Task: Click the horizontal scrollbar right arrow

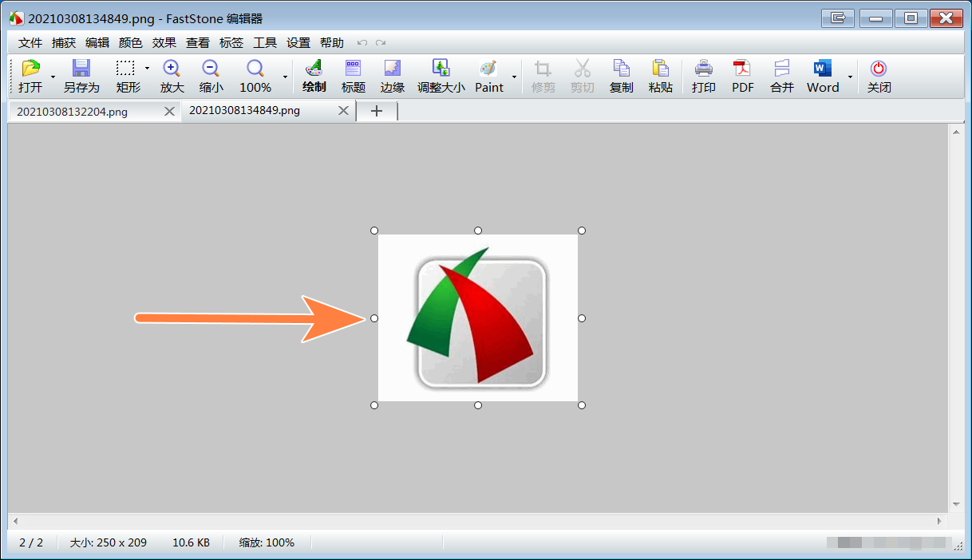Action: [939, 521]
